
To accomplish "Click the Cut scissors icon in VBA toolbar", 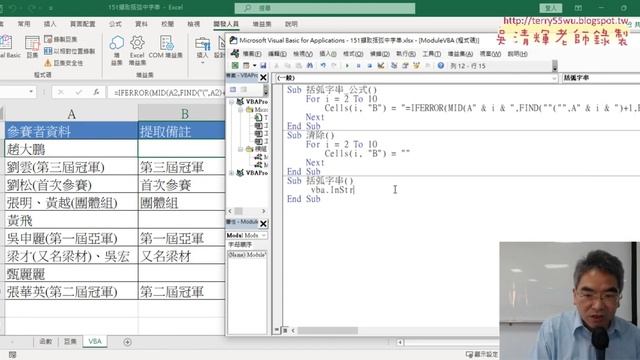I will (x=276, y=66).
